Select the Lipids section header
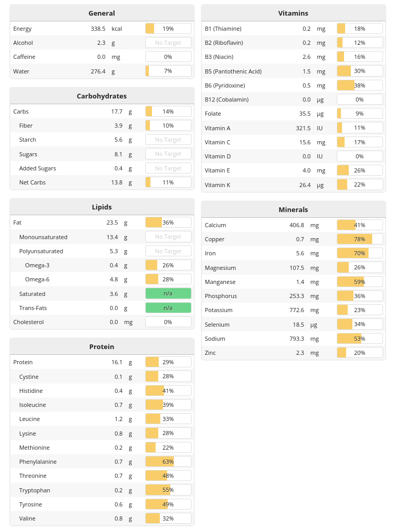This screenshot has width=393, height=532. 102,207
